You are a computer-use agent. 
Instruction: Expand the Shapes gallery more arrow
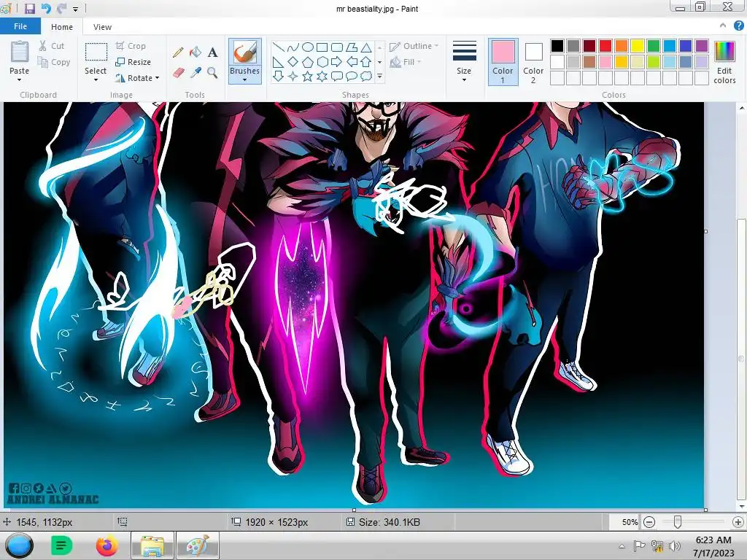coord(379,76)
